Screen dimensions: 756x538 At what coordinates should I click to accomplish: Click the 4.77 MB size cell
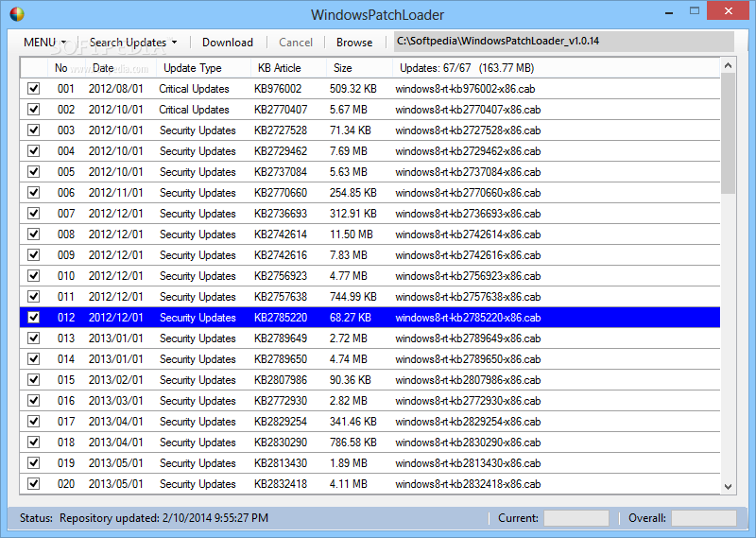click(349, 276)
